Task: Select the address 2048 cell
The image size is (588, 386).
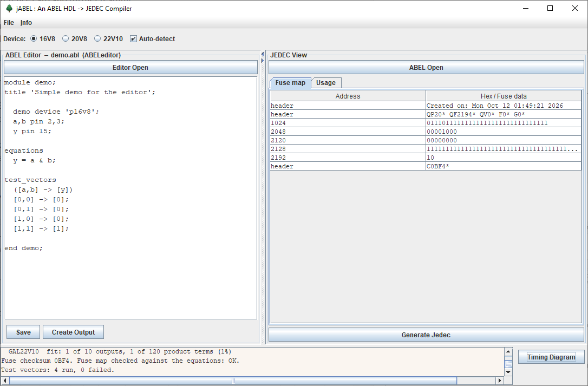Action: pos(348,132)
